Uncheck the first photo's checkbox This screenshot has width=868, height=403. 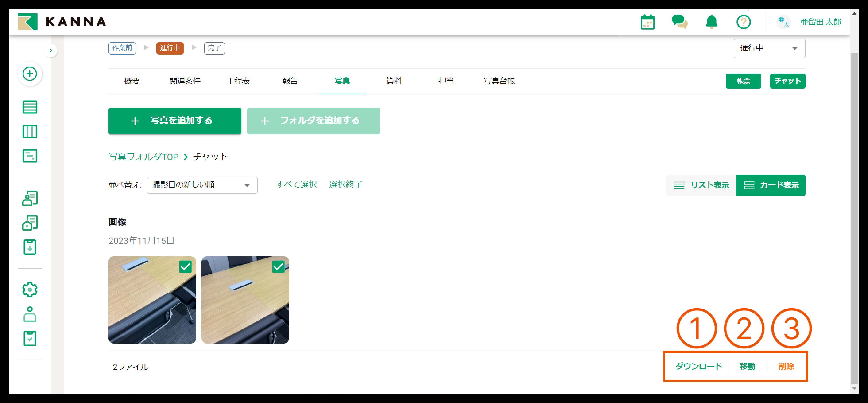point(185,267)
